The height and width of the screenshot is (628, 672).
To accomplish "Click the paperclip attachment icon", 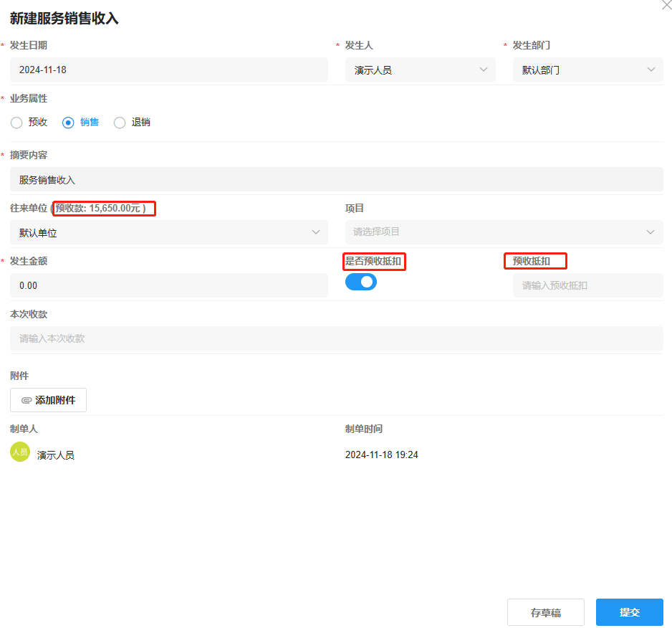I will tap(27, 400).
